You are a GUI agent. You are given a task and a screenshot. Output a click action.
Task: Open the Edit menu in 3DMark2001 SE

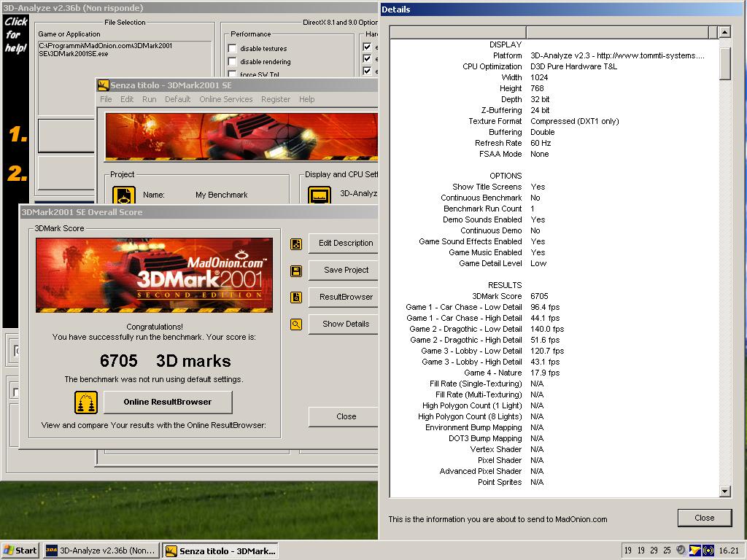point(127,99)
